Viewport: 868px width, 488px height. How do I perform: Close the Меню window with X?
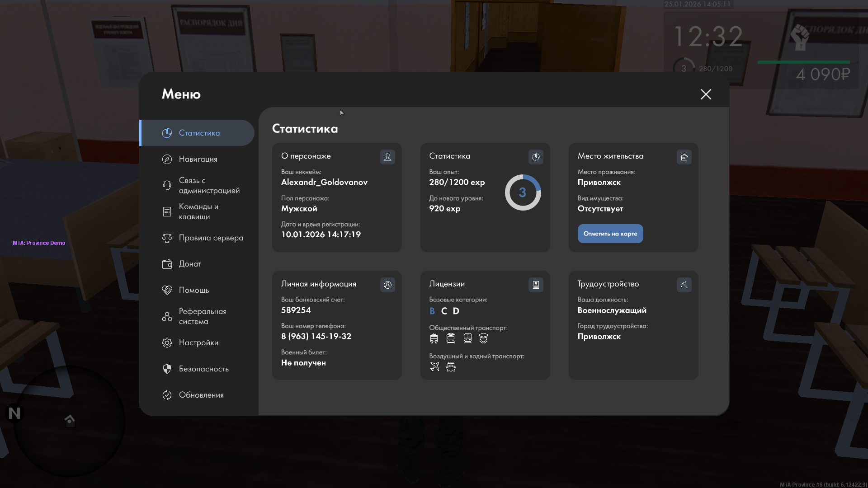click(706, 94)
